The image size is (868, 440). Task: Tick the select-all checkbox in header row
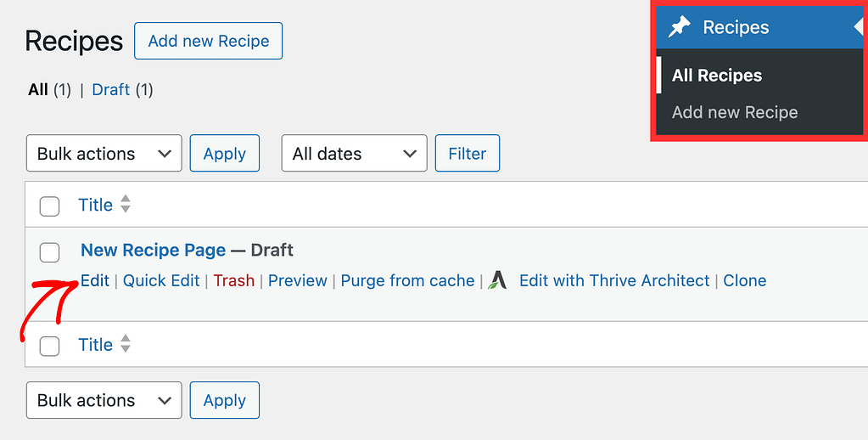point(49,206)
